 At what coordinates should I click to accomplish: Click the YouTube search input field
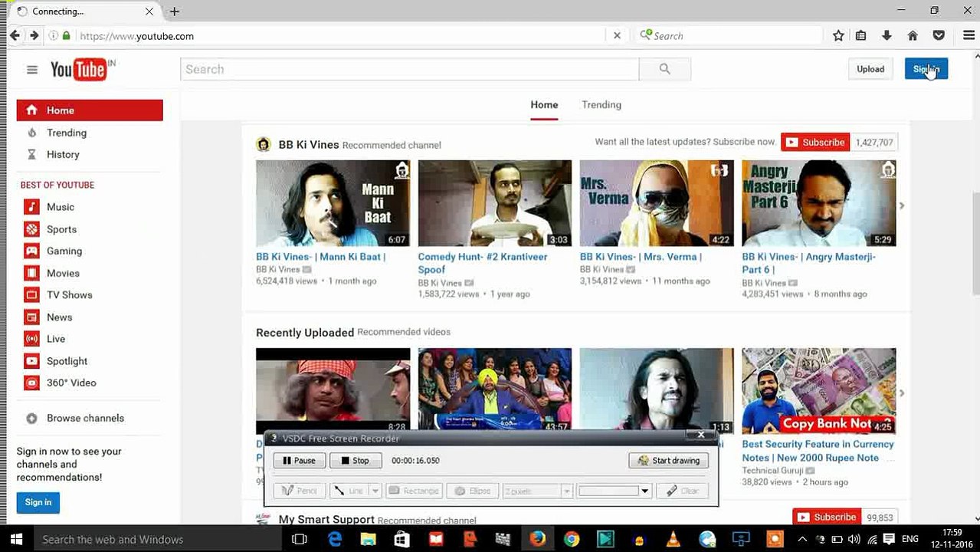point(410,69)
